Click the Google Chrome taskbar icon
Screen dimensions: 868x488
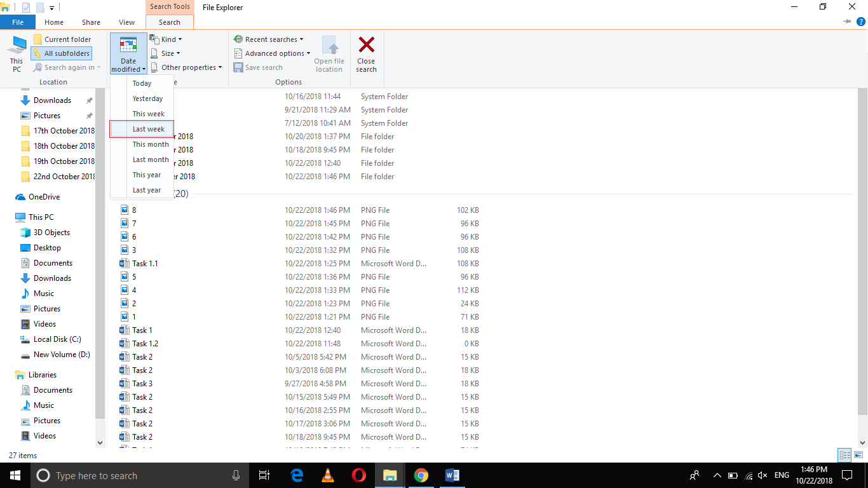pos(421,475)
